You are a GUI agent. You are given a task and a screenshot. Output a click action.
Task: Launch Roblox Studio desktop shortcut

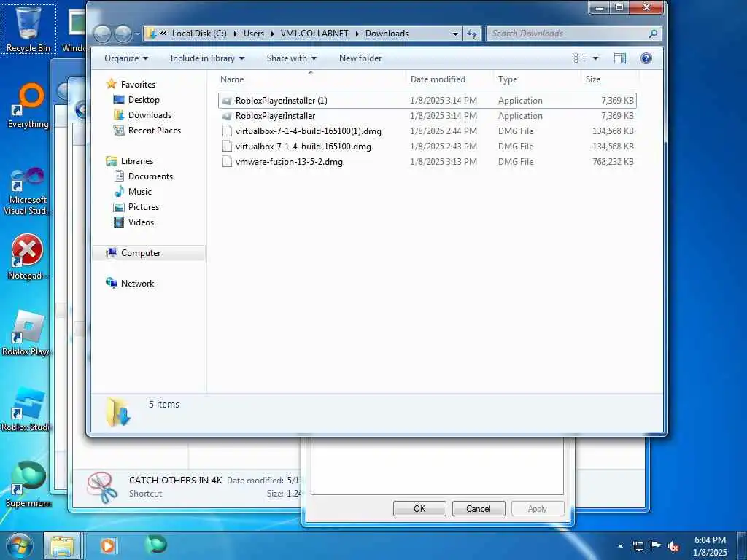(27, 409)
